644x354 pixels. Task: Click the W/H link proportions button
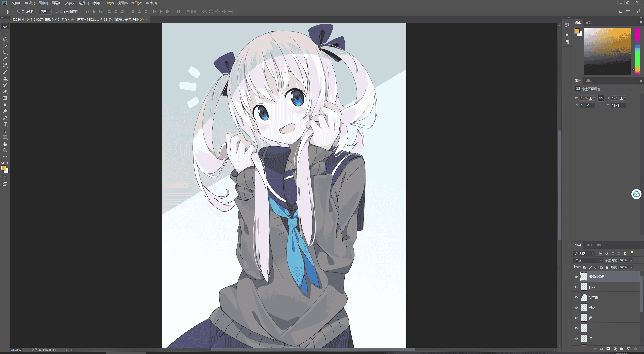pyautogui.click(x=601, y=98)
